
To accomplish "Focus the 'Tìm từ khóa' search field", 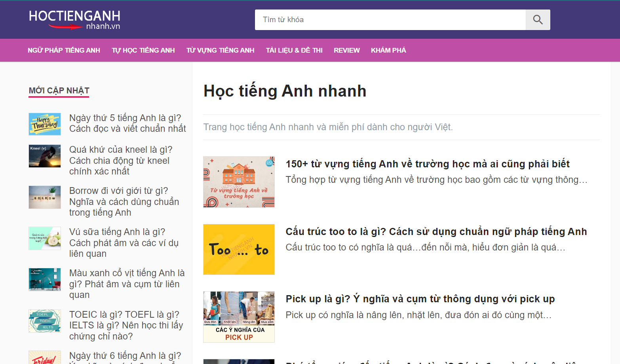I will click(390, 20).
